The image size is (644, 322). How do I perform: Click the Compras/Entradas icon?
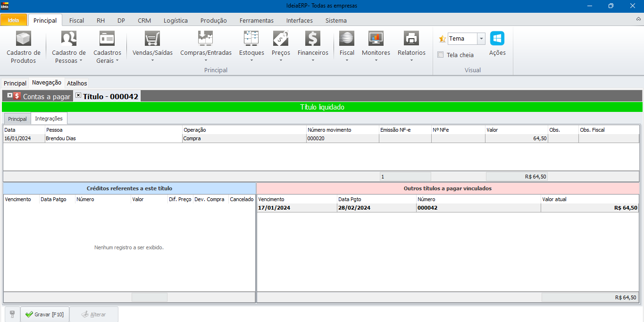pos(206,39)
